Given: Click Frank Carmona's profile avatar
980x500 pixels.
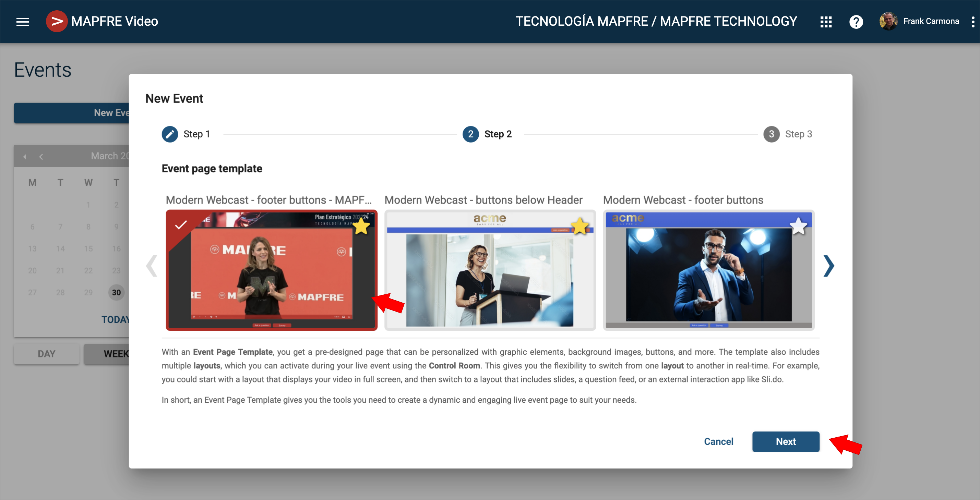Looking at the screenshot, I should tap(888, 21).
